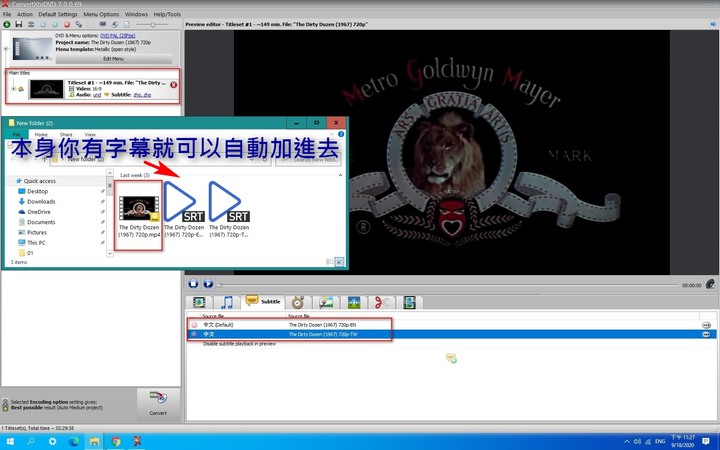Open options for 720p-TW subtitle row
This screenshot has width=720, height=450.
[706, 334]
